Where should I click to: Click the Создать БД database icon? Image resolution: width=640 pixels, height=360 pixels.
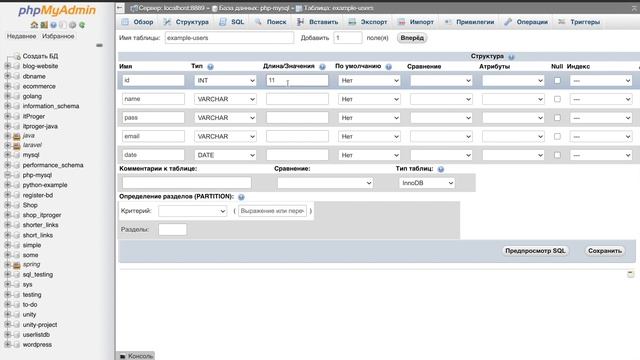point(16,56)
